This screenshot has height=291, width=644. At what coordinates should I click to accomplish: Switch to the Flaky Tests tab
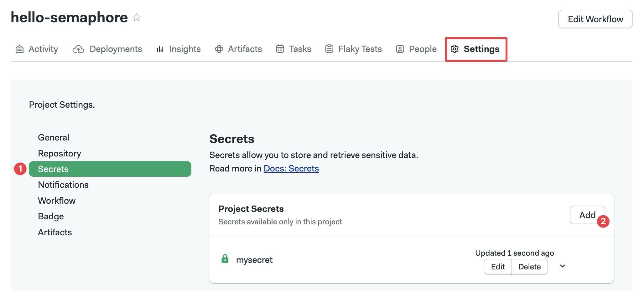pyautogui.click(x=354, y=49)
